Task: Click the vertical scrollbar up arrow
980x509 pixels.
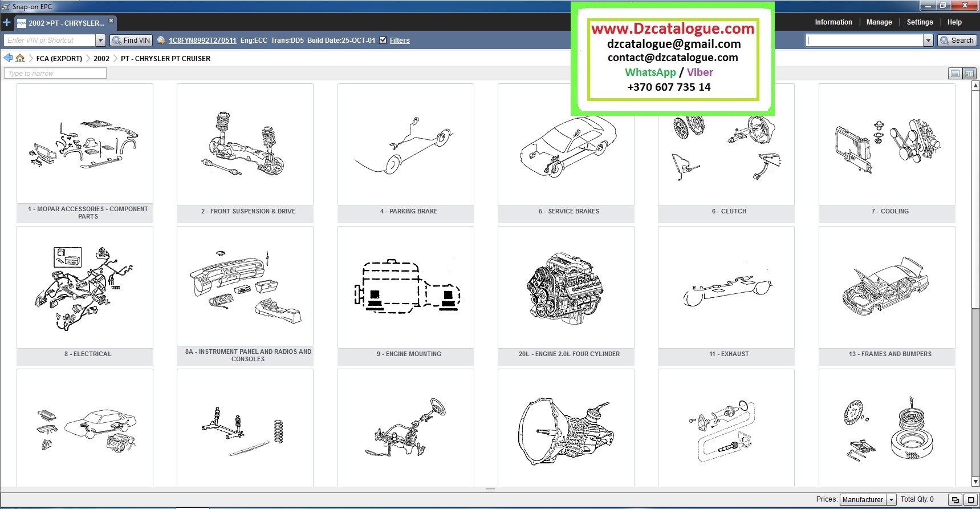Action: click(975, 86)
